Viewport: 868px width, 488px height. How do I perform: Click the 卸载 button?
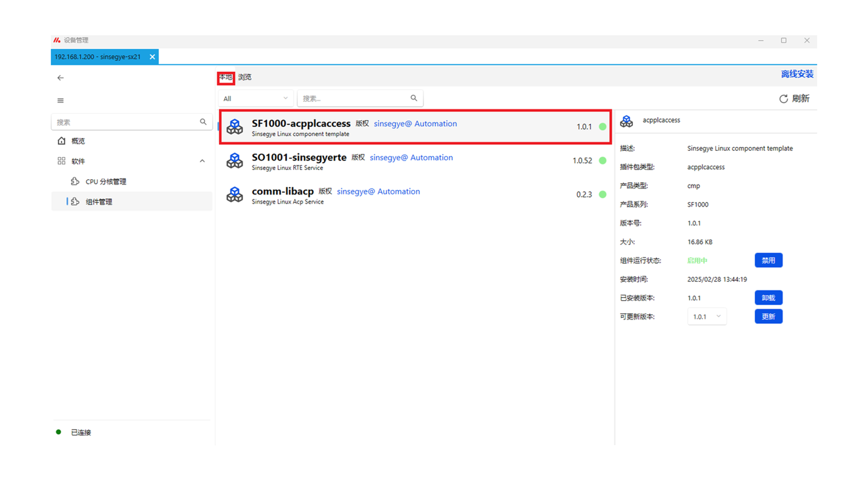pyautogui.click(x=769, y=298)
